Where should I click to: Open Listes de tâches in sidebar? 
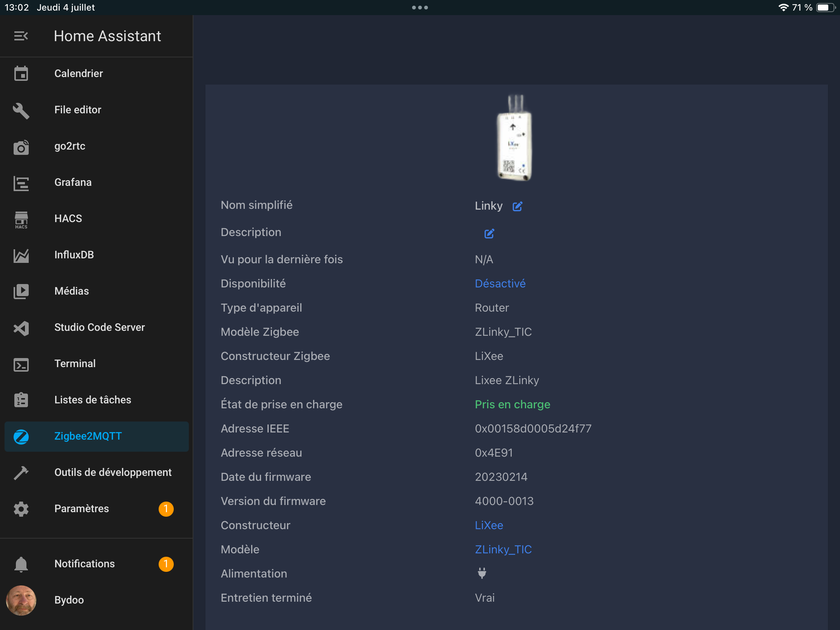(x=93, y=400)
